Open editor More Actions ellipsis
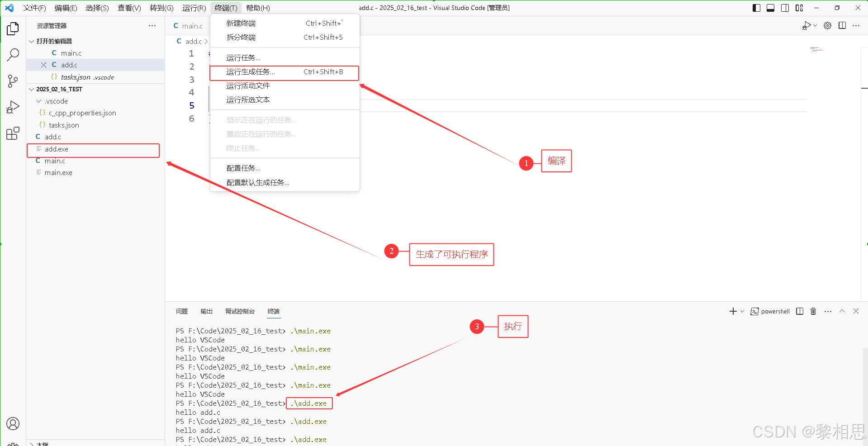The image size is (868, 446). click(x=856, y=26)
